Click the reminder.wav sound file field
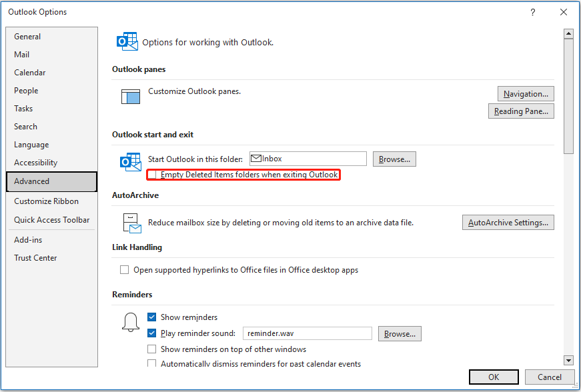The width and height of the screenshot is (581, 392). tap(307, 333)
